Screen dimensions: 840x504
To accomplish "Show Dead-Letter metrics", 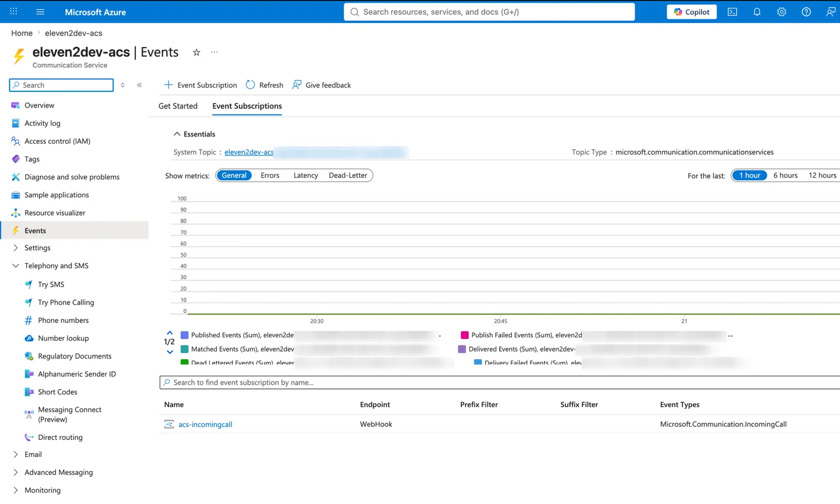I will (348, 175).
